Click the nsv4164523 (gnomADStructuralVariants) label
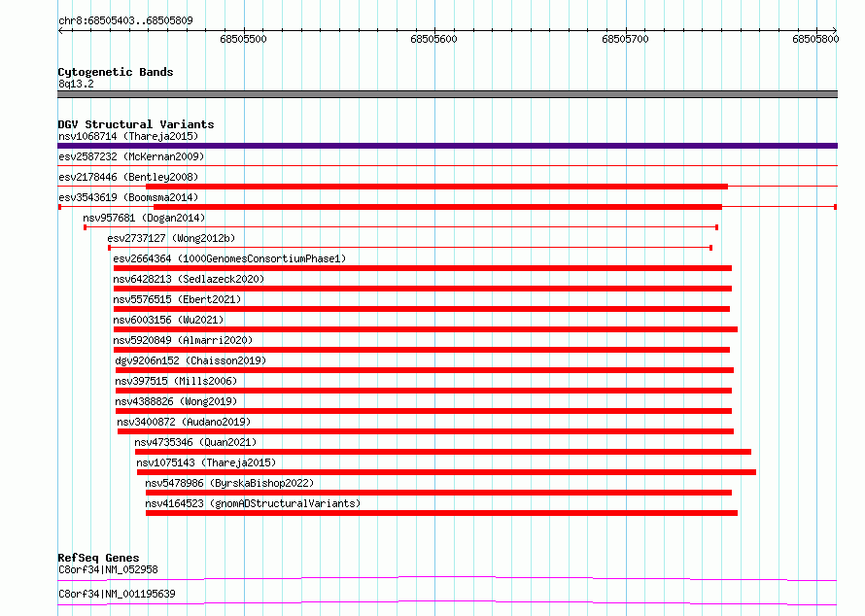Image resolution: width=865 pixels, height=616 pixels. 253,503
